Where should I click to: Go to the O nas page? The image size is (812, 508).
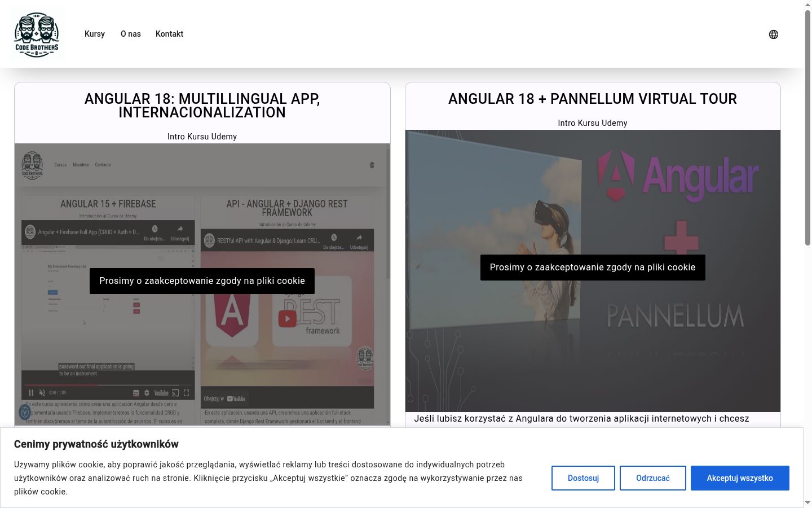click(131, 34)
